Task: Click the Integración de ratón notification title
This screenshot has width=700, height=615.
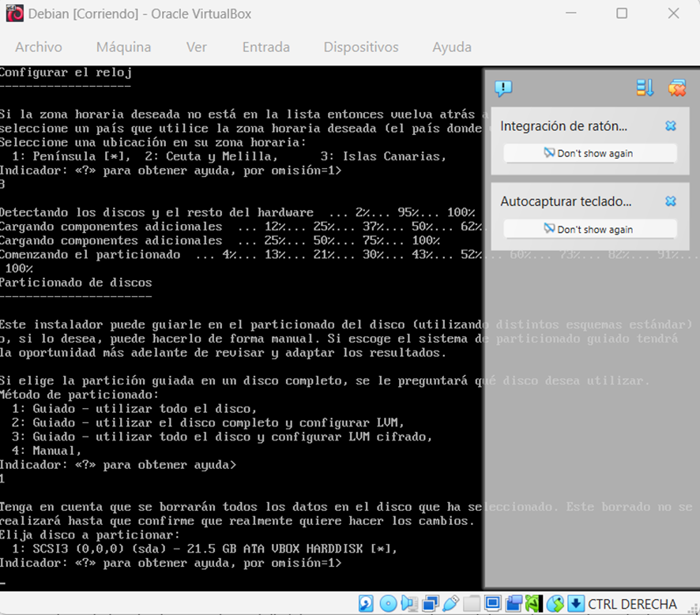Action: tap(563, 126)
